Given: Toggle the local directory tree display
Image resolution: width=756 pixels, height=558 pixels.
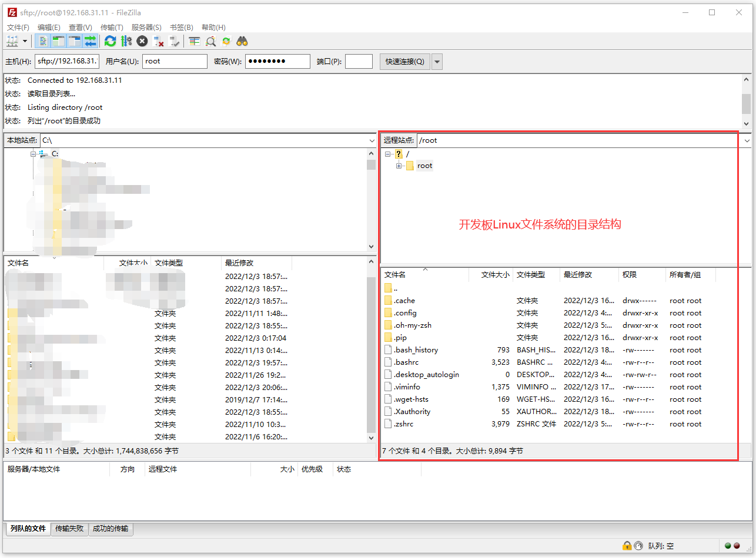Looking at the screenshot, I should point(58,41).
